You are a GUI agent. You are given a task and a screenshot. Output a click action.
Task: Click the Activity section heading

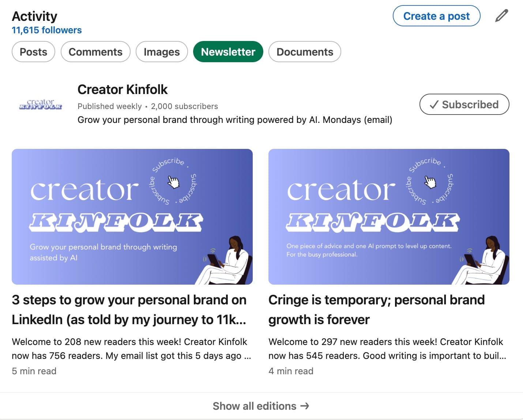(x=35, y=16)
